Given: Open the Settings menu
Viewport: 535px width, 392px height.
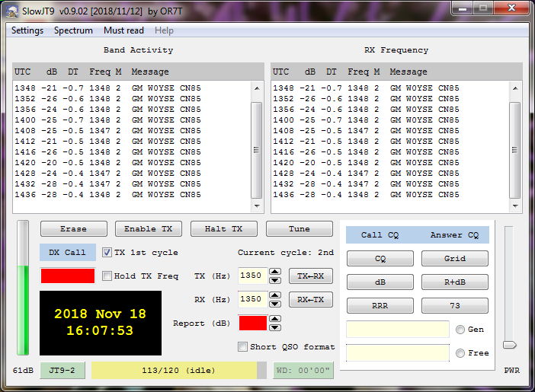Looking at the screenshot, I should 27,30.
